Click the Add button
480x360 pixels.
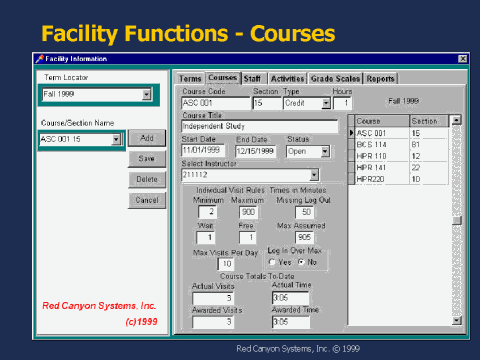147,138
